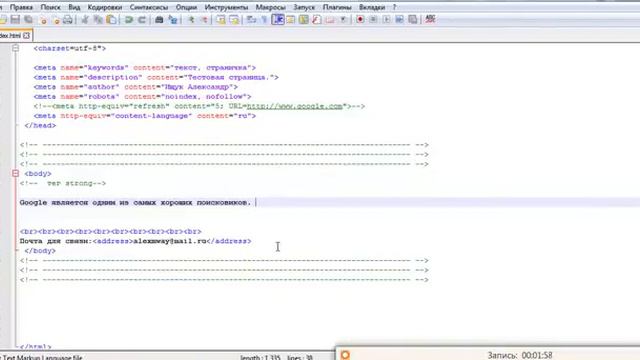This screenshot has width=640, height=360.
Task: Click the closing </body> tag line
Action: point(40,251)
